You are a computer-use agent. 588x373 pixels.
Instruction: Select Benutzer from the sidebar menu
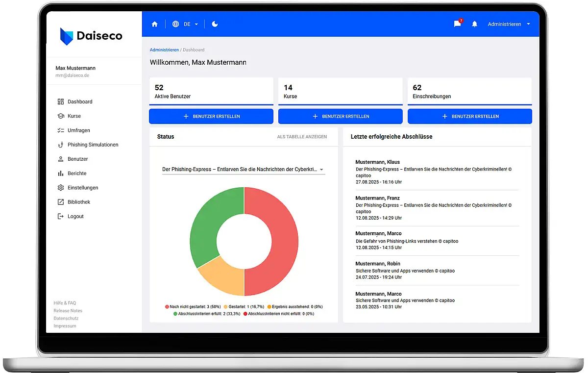pos(77,159)
